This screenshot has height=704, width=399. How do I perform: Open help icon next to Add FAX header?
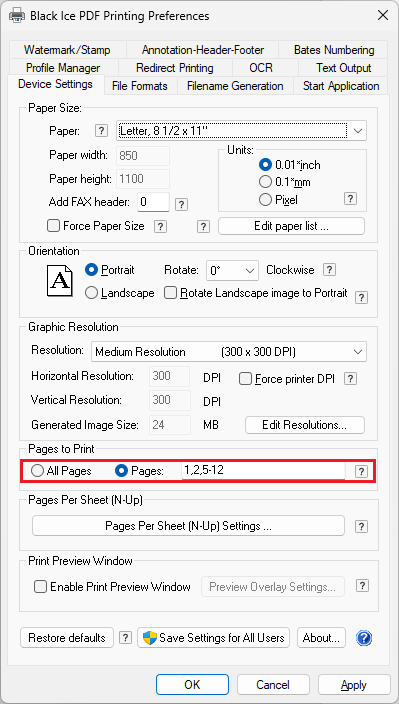tap(181, 204)
